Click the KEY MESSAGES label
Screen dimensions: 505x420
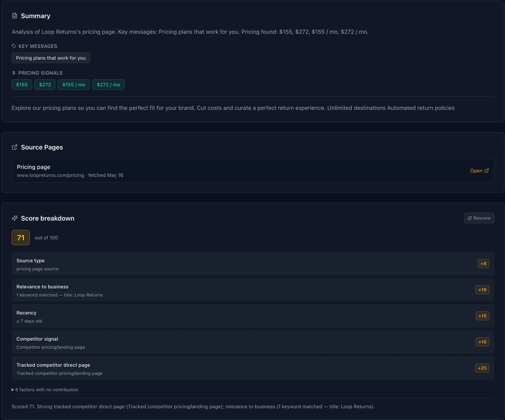pos(38,46)
